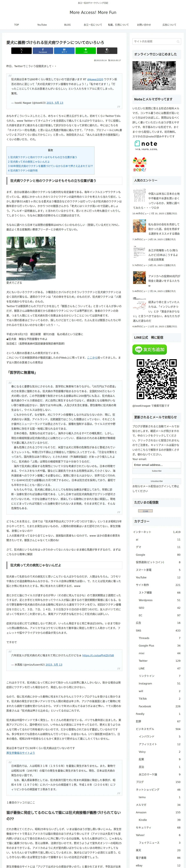The width and height of the screenshot is (186, 868).
Task: Share the article on X
Action: point(21,50)
